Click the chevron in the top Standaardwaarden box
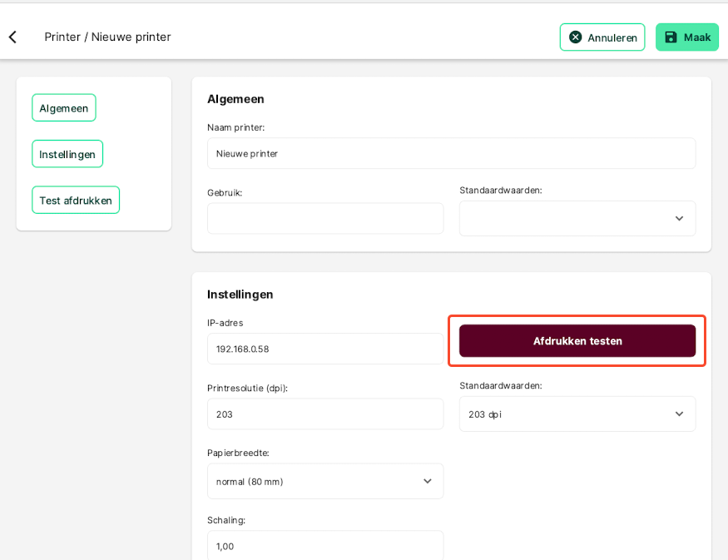728x560 pixels. [679, 218]
